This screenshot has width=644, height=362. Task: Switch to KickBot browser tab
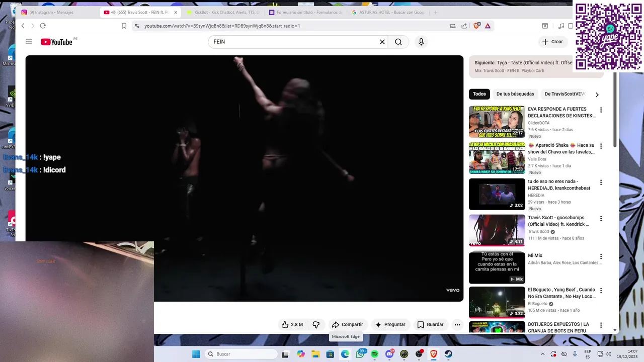click(222, 12)
